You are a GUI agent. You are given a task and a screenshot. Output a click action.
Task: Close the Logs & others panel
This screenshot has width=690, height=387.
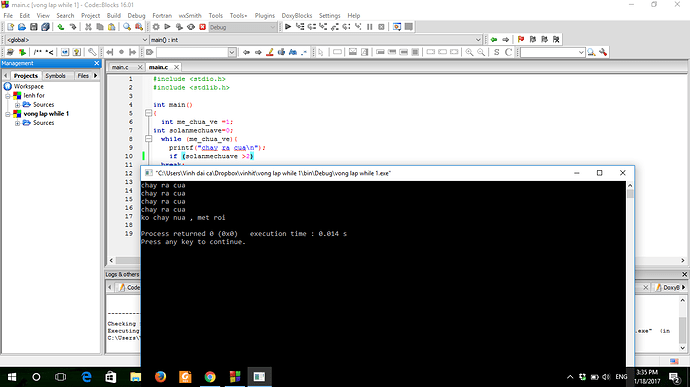(x=684, y=274)
